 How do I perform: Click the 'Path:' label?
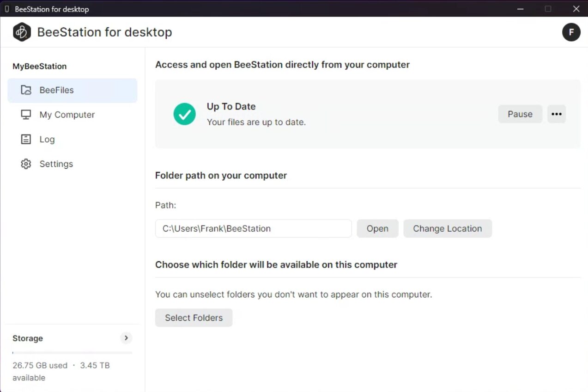[x=166, y=205]
